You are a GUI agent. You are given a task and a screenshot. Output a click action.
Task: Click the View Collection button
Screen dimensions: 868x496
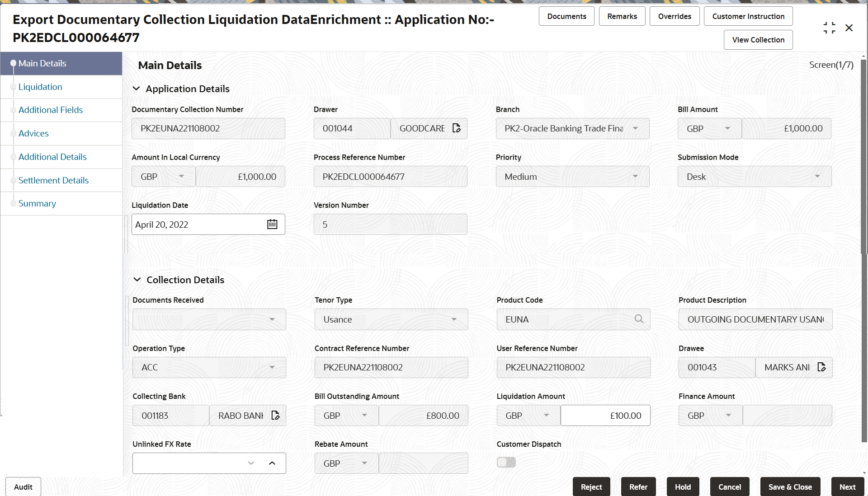[x=758, y=40]
